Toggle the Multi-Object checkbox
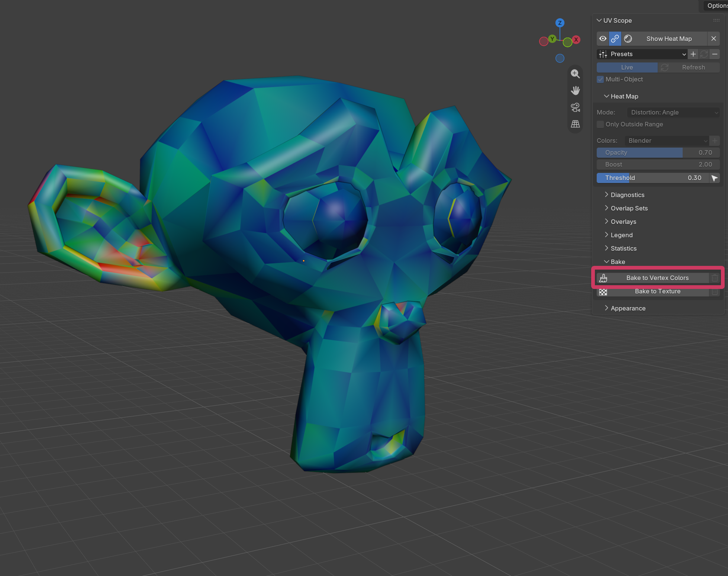The width and height of the screenshot is (728, 576). click(600, 79)
